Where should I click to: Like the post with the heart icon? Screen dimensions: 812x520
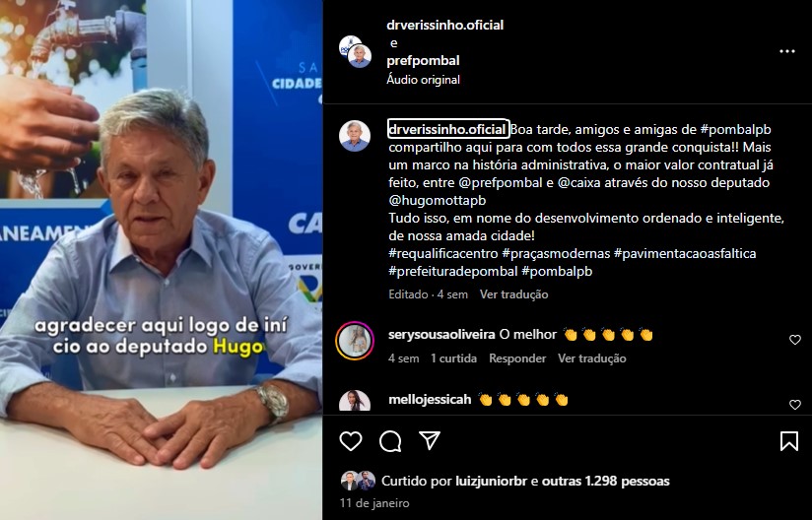click(x=351, y=441)
